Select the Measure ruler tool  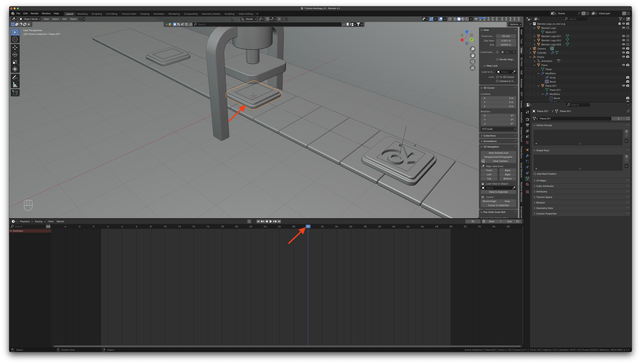point(15,85)
